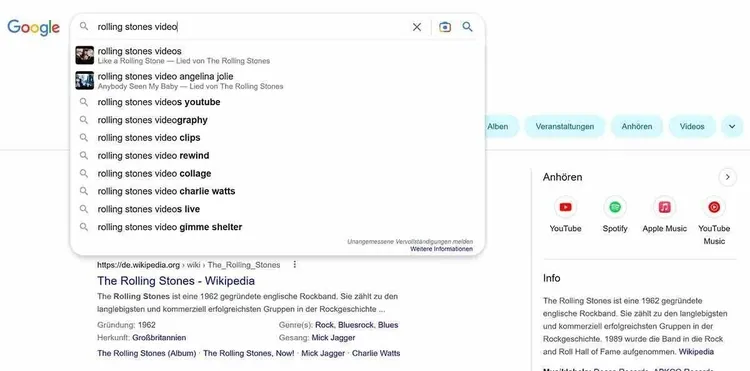Image resolution: width=750 pixels, height=371 pixels.
Task: Expand more filter chips with chevron
Action: coord(732,127)
